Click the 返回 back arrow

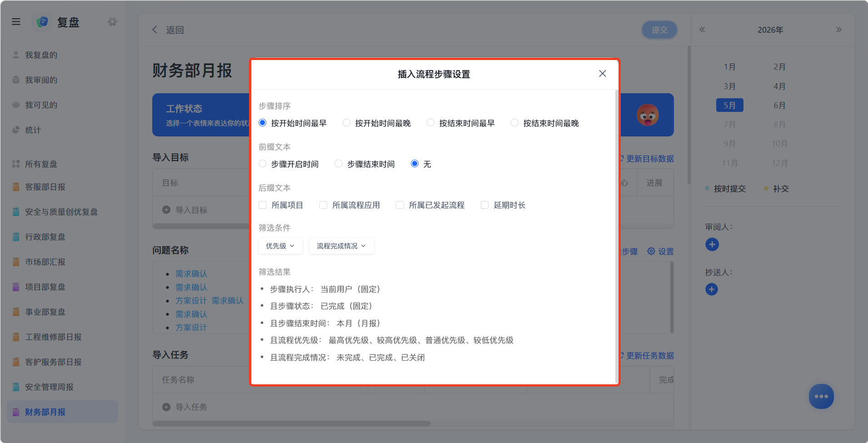pos(155,30)
